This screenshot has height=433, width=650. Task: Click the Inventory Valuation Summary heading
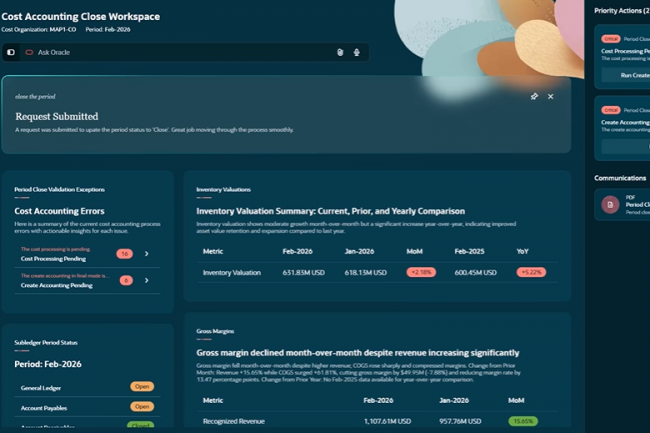click(x=330, y=211)
